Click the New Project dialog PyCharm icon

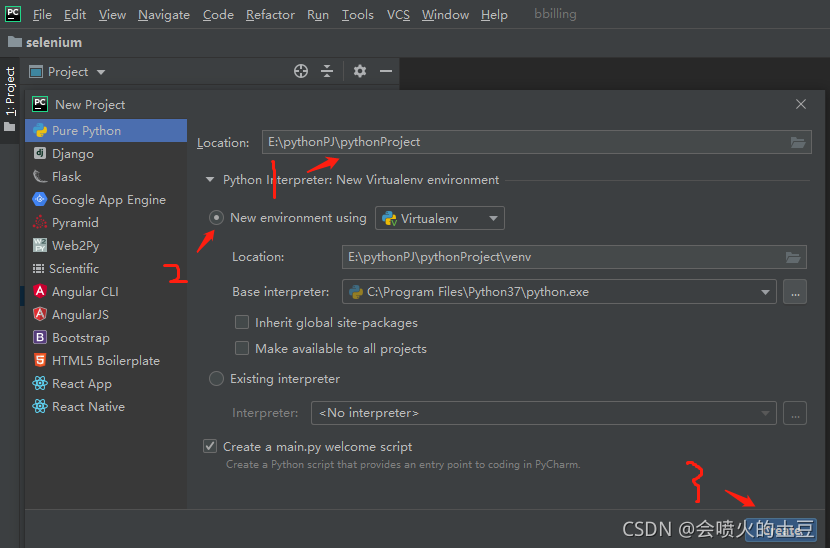tap(40, 104)
